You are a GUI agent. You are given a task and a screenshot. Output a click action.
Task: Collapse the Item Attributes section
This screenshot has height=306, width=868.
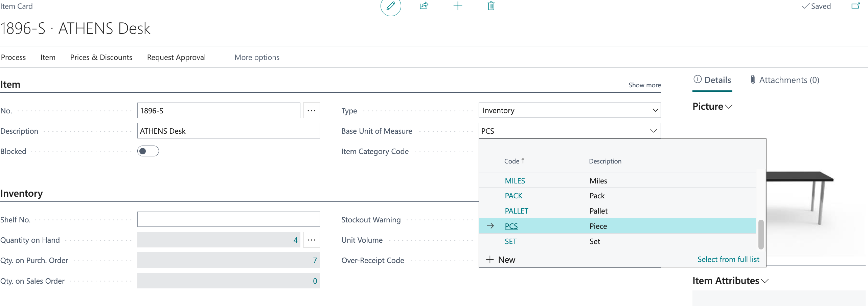[765, 281]
